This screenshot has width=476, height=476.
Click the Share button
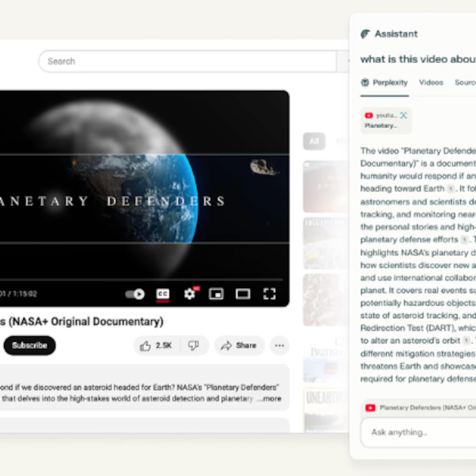click(239, 345)
